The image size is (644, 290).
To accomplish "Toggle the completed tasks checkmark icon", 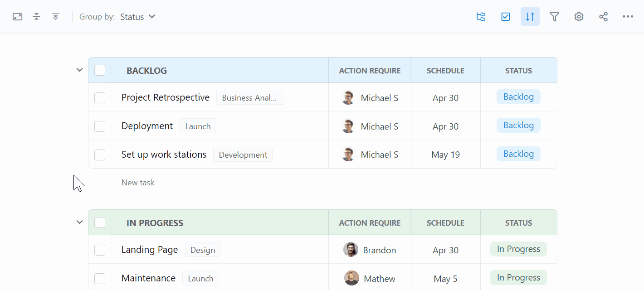I will tap(506, 17).
